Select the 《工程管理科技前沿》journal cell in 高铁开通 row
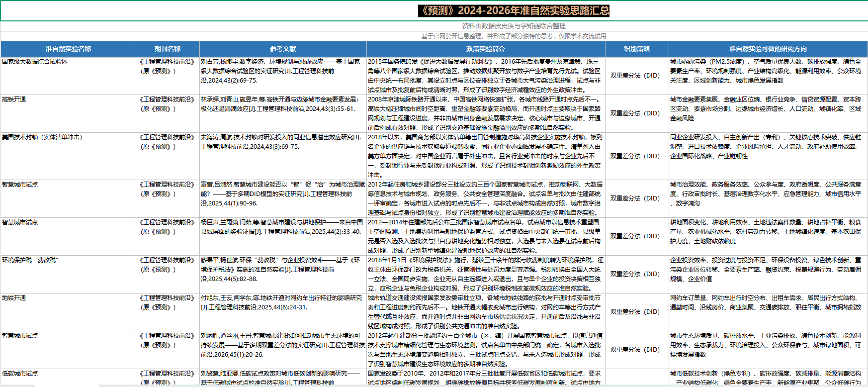 (168, 113)
